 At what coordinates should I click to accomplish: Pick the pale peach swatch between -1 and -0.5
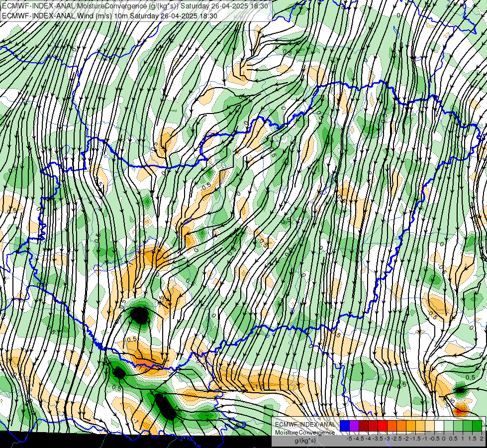[x=430, y=426]
